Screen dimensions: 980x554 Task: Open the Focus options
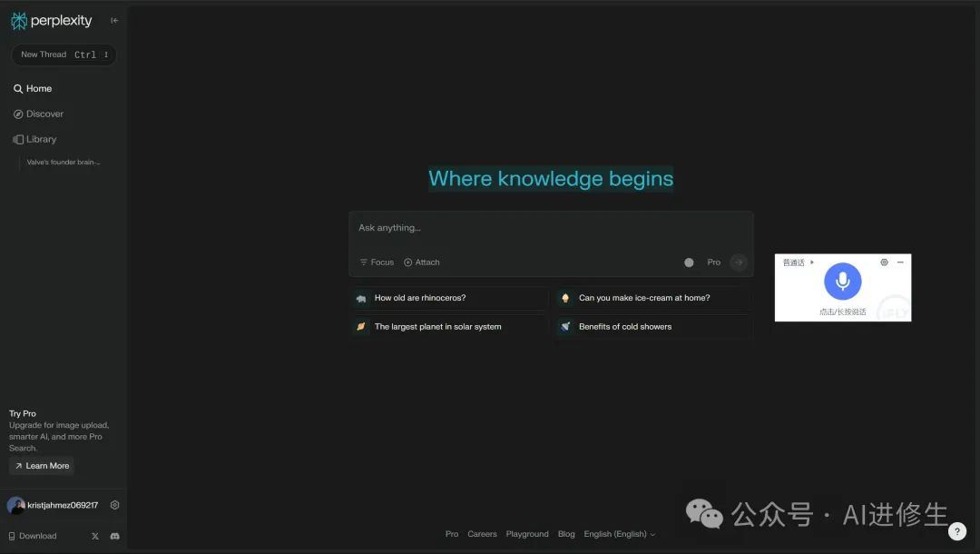377,262
